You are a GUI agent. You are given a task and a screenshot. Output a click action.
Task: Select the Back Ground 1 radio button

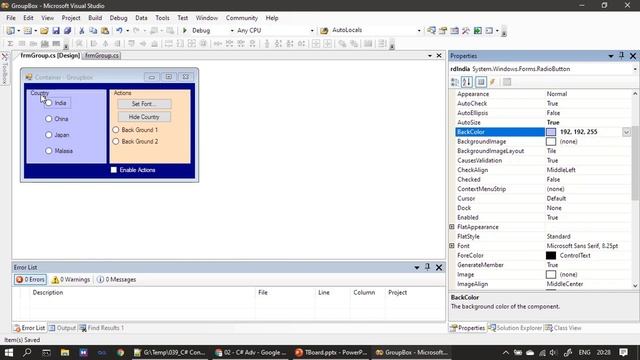point(116,130)
